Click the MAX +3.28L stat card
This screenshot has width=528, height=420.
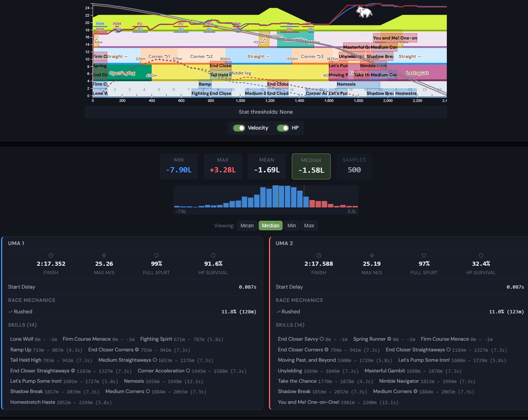[223, 166]
